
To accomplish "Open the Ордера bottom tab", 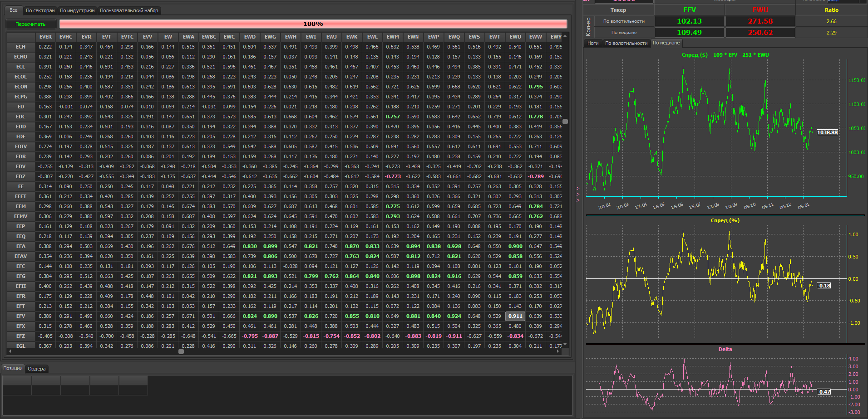I will (x=37, y=369).
